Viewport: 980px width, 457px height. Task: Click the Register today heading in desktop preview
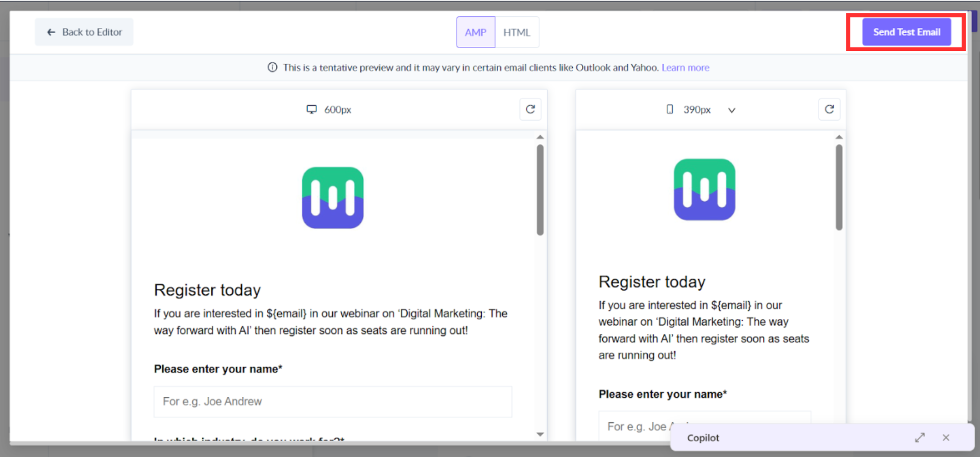tap(207, 290)
